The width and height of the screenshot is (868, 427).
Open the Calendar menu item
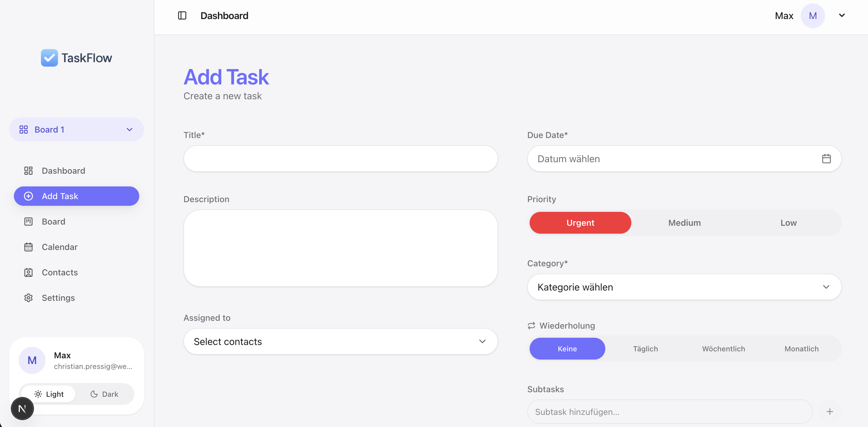[x=77, y=247]
